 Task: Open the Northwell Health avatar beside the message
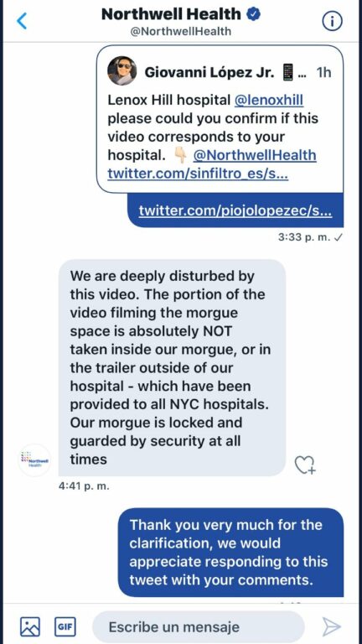tap(35, 460)
